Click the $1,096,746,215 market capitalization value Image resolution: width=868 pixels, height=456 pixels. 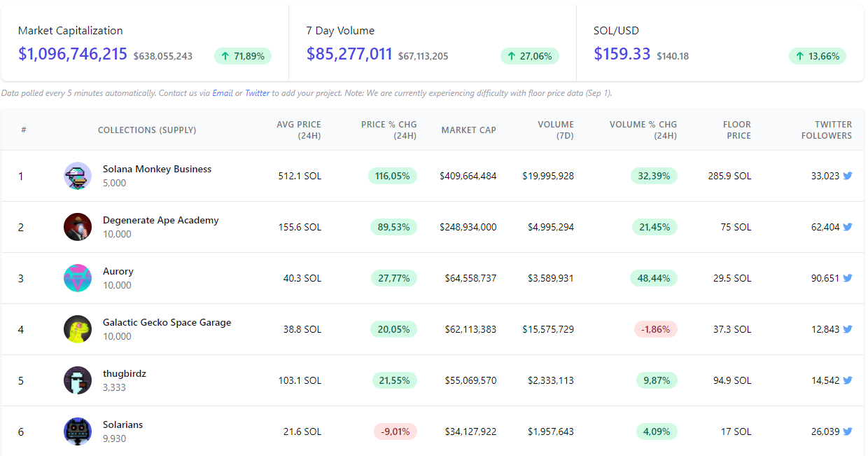click(73, 54)
